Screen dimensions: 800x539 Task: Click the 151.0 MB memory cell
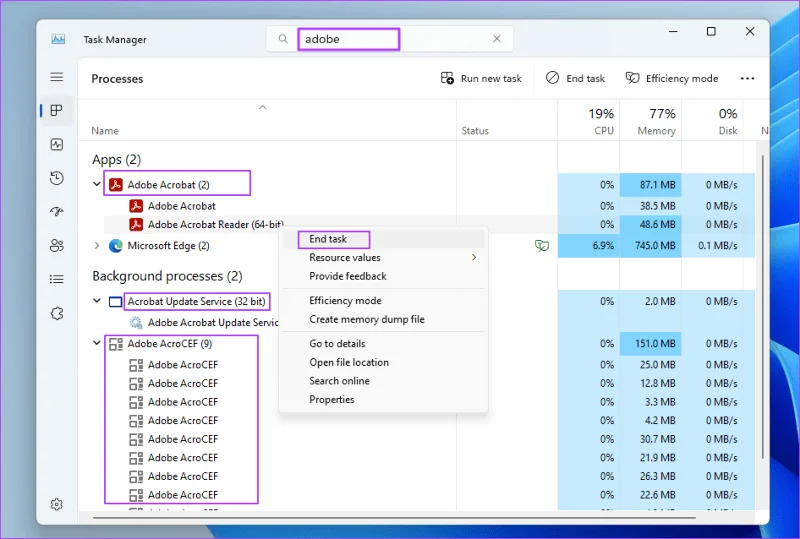click(x=651, y=344)
